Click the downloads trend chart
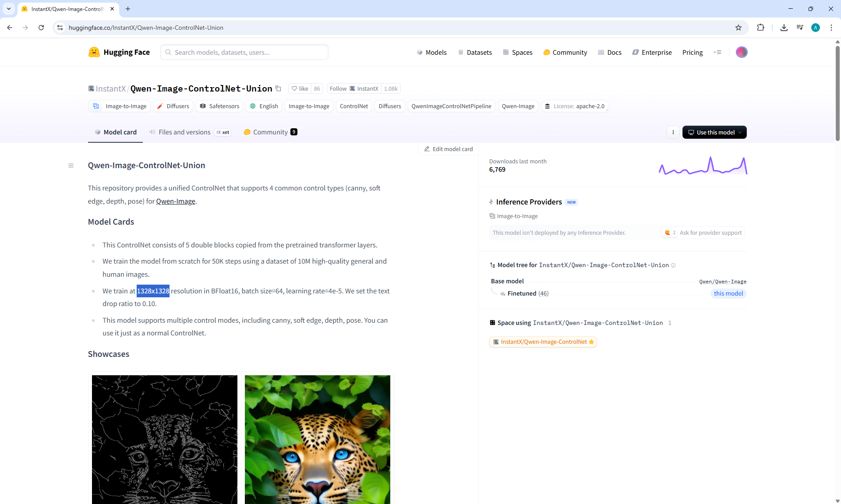 (x=703, y=166)
